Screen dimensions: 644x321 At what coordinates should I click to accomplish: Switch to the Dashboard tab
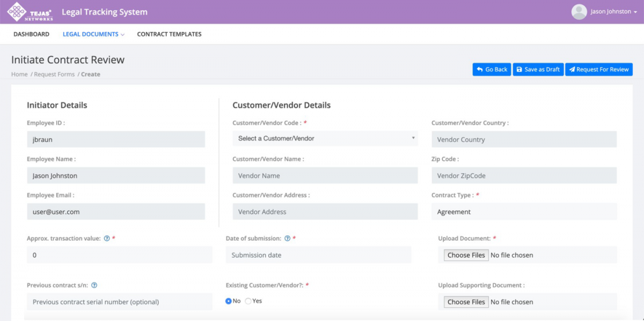pyautogui.click(x=31, y=34)
